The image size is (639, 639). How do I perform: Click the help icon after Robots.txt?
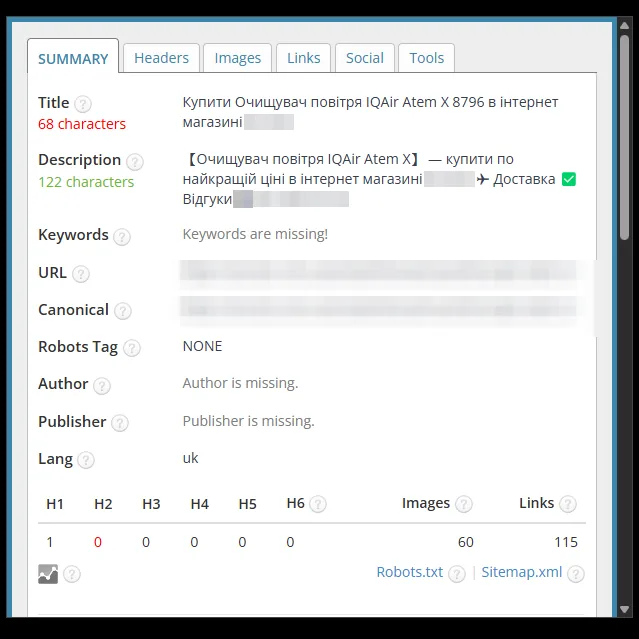[x=456, y=574]
